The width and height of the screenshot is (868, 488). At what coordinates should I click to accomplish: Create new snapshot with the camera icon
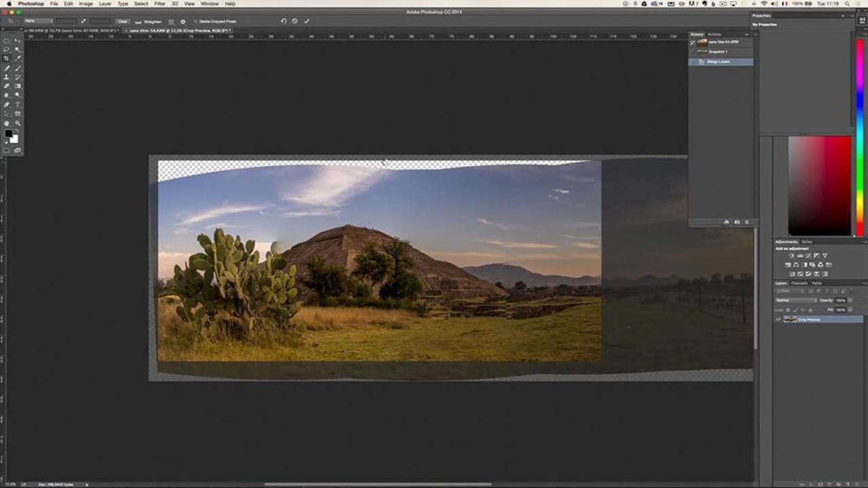737,222
